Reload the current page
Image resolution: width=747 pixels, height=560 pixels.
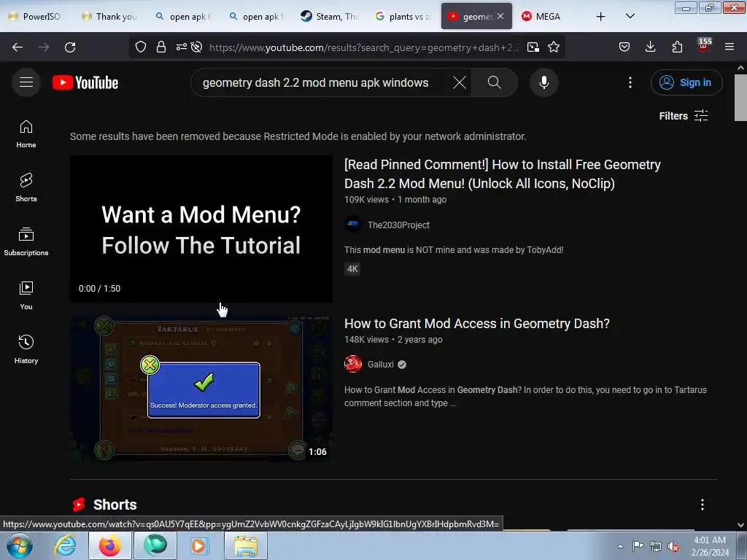pyautogui.click(x=70, y=47)
